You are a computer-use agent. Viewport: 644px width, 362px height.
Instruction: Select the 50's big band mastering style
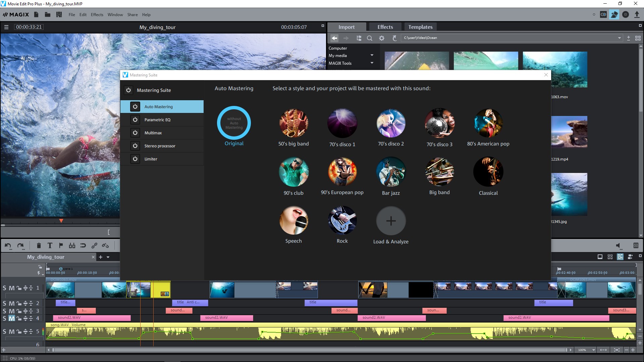coord(293,123)
